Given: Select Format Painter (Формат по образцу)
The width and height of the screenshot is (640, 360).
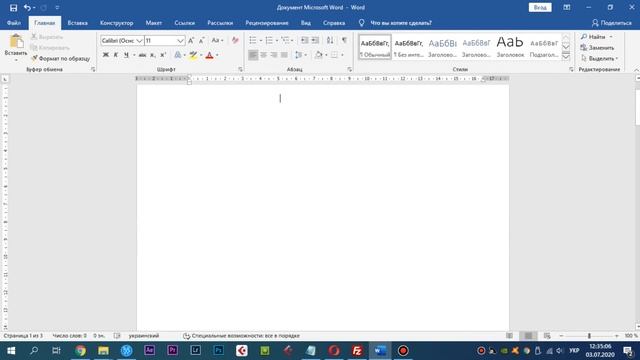Looking at the screenshot, I should point(60,58).
